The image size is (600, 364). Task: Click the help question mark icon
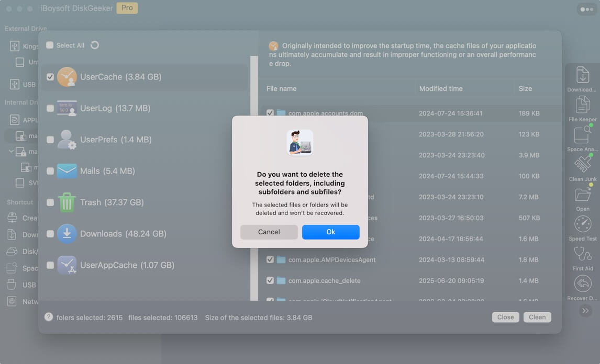tap(49, 317)
